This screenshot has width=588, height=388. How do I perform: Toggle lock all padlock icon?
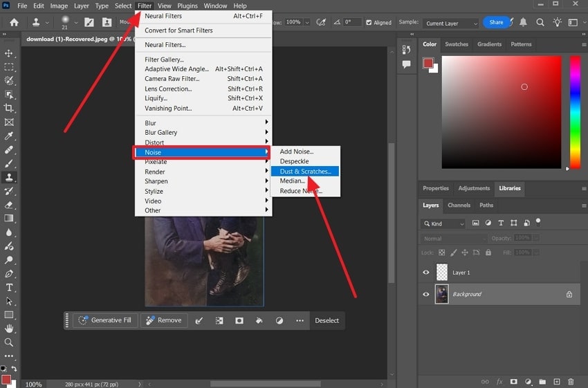[x=488, y=252]
